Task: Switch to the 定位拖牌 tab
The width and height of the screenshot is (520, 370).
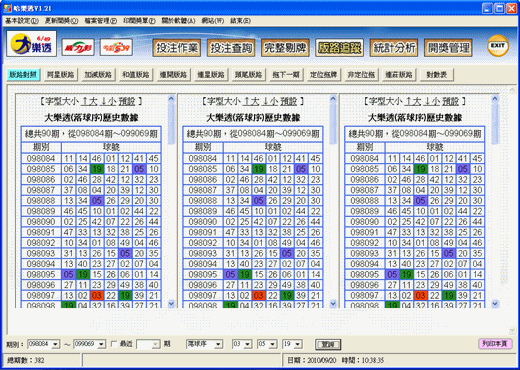Action: (324, 74)
